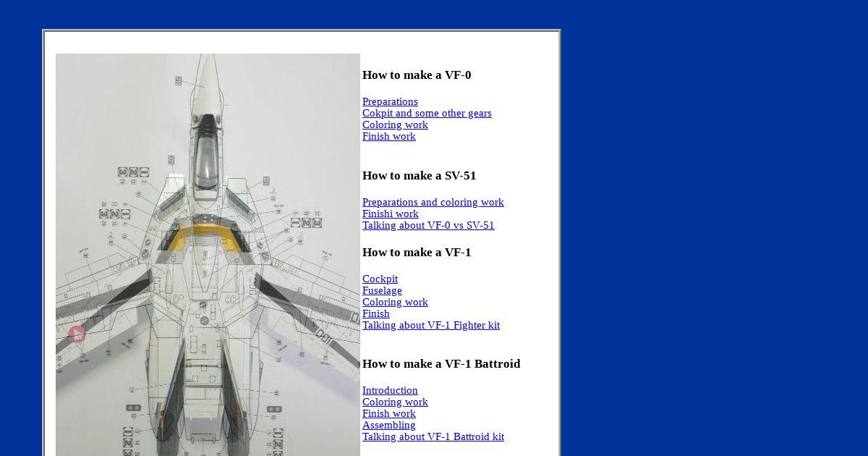Open Finish work under VF-0 section
The image size is (868, 456).
(x=389, y=136)
